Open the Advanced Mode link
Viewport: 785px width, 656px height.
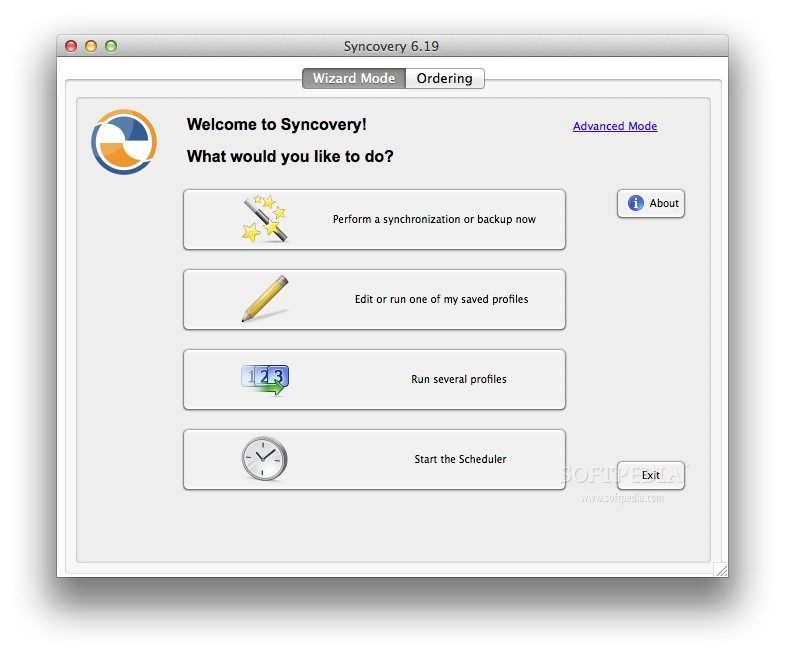615,126
